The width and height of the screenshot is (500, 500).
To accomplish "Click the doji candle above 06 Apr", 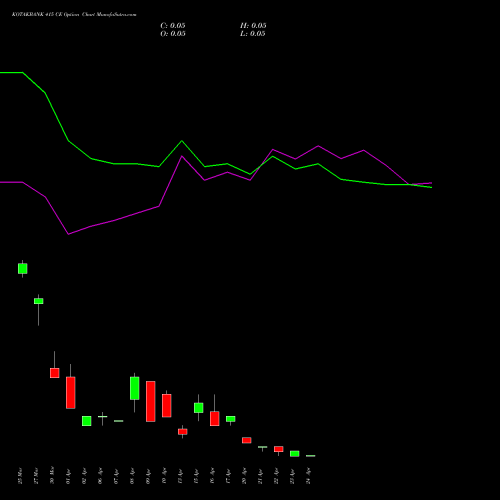I will click(x=103, y=417).
